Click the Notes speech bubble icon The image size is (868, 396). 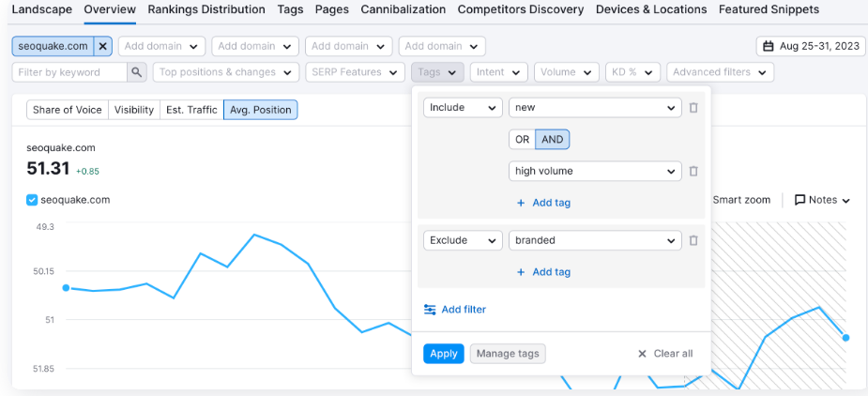tap(799, 200)
